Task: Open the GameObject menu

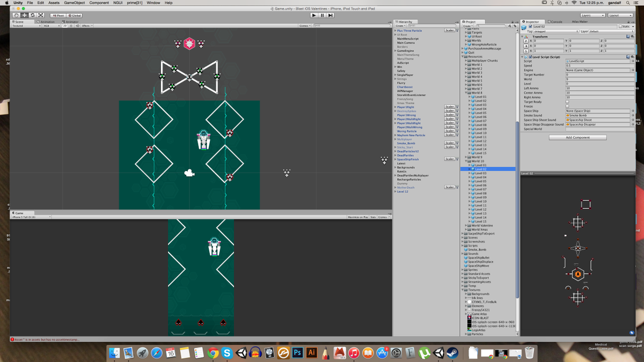Action: pos(75,3)
